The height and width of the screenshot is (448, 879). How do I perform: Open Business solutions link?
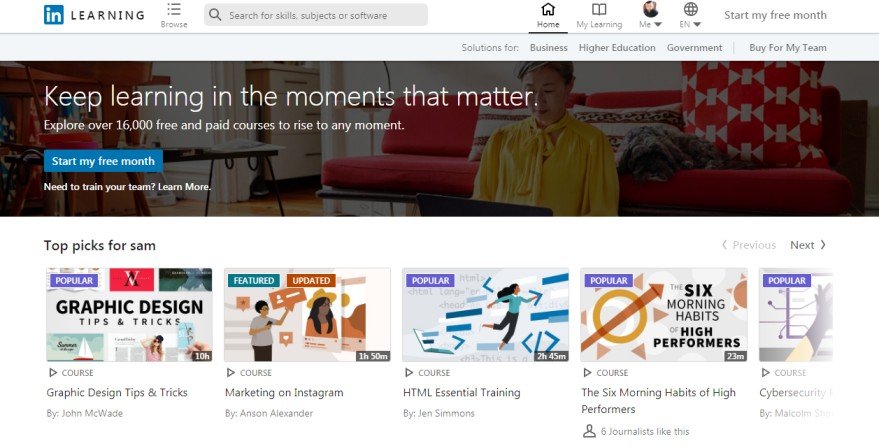[549, 48]
